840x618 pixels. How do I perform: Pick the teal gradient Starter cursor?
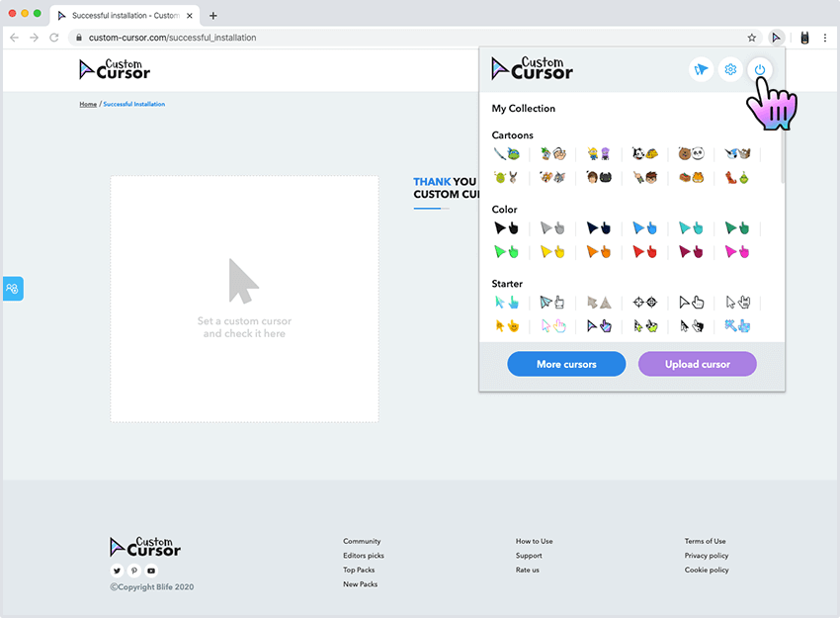506,303
